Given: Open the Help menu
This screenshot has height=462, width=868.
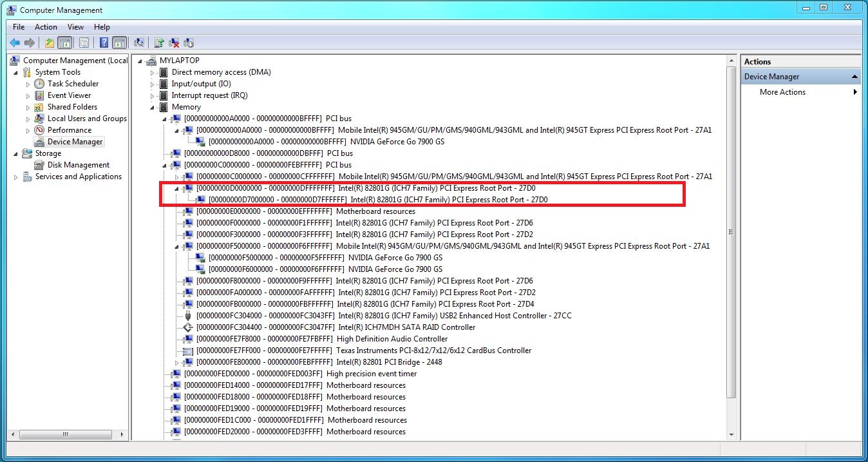Looking at the screenshot, I should pyautogui.click(x=102, y=27).
